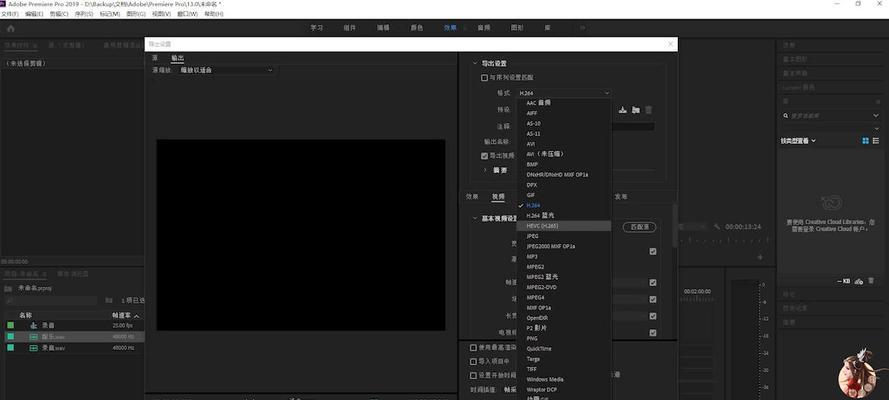Click the sequence icon next to 录音 25.00 fps
889x400 pixels.
tap(33, 325)
